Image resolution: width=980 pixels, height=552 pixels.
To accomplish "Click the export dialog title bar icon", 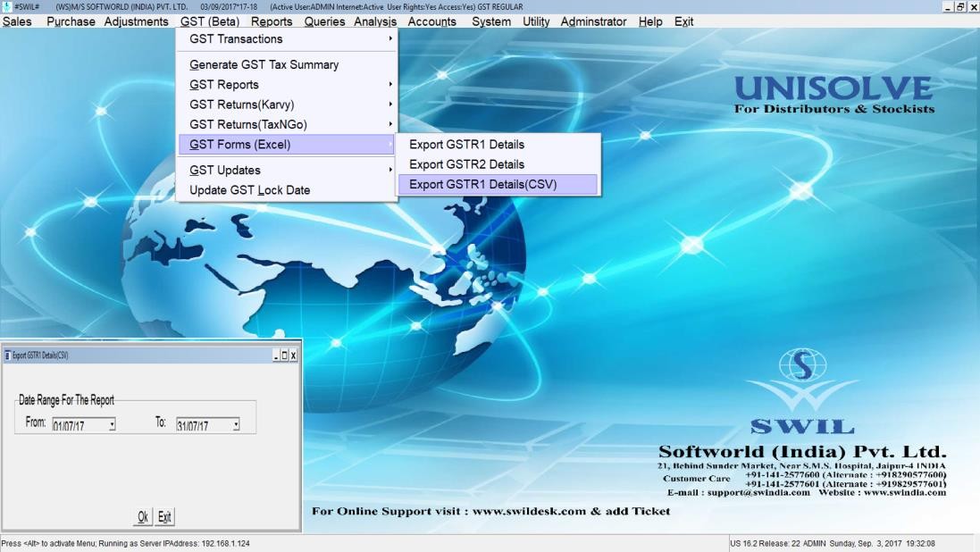I will (7, 355).
